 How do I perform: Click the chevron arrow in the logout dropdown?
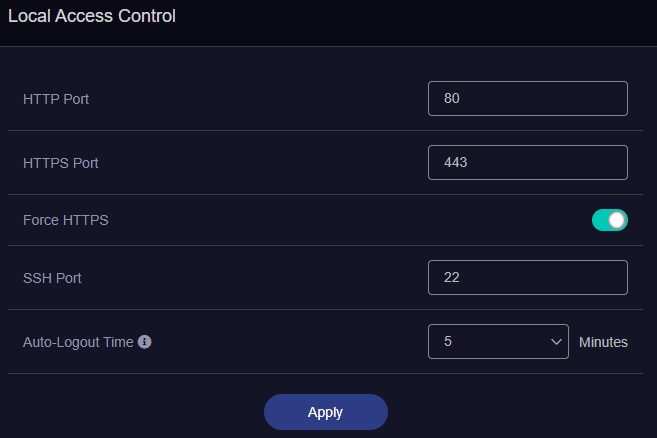pos(557,342)
